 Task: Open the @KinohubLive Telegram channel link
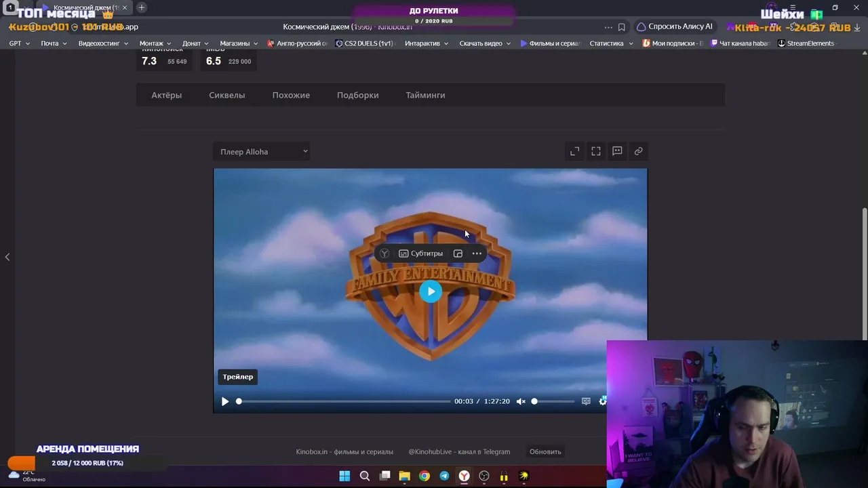click(459, 452)
